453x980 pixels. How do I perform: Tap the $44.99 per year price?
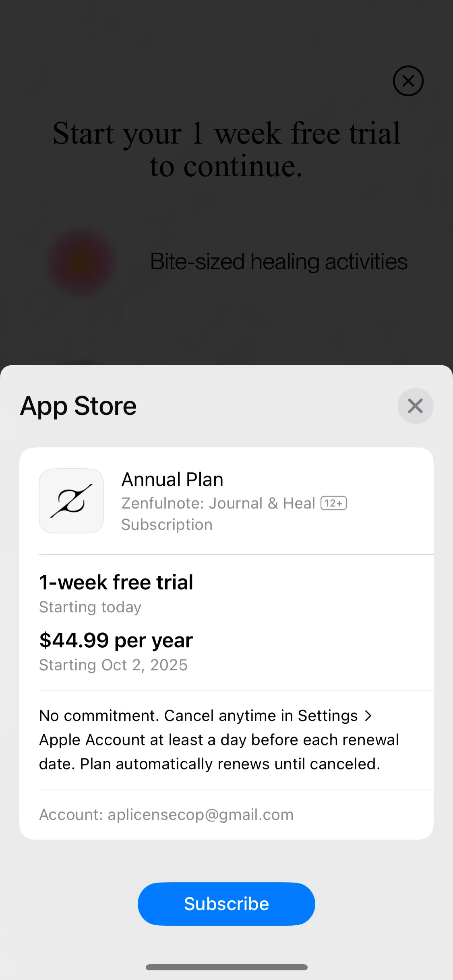[116, 640]
